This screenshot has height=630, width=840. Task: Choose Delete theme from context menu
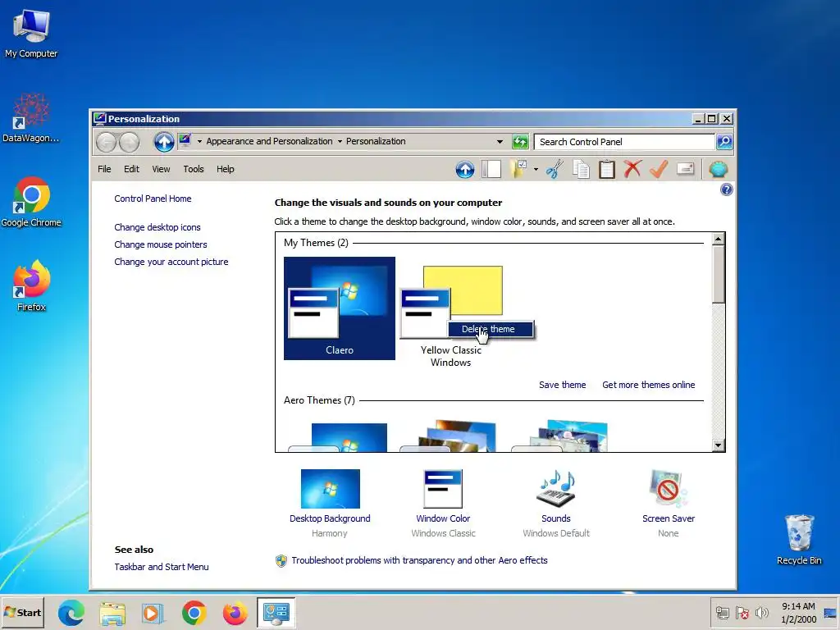491,330
